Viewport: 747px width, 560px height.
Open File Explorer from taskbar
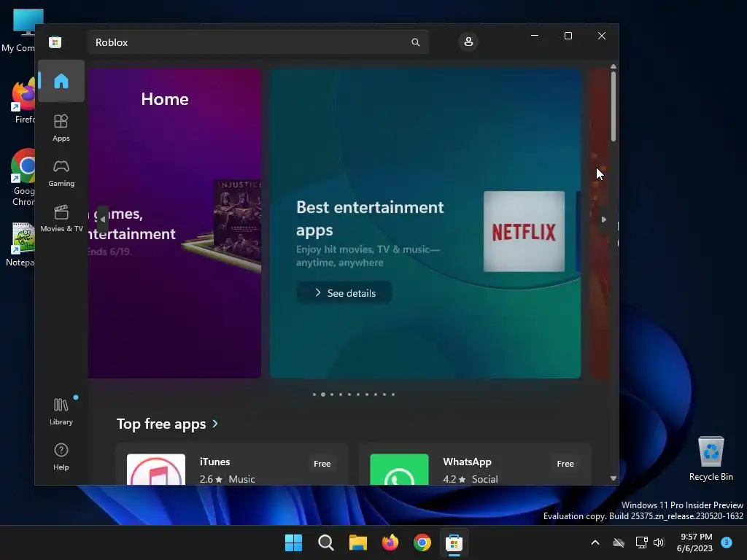pos(357,542)
